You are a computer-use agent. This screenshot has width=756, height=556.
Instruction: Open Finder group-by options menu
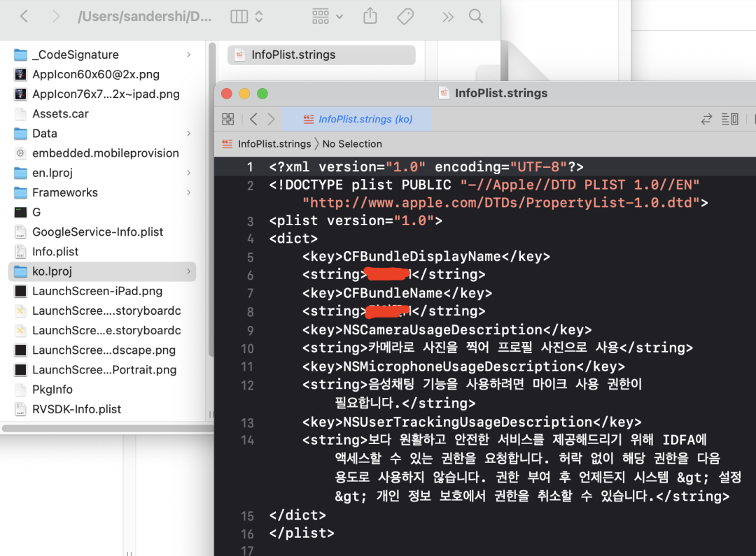click(328, 16)
